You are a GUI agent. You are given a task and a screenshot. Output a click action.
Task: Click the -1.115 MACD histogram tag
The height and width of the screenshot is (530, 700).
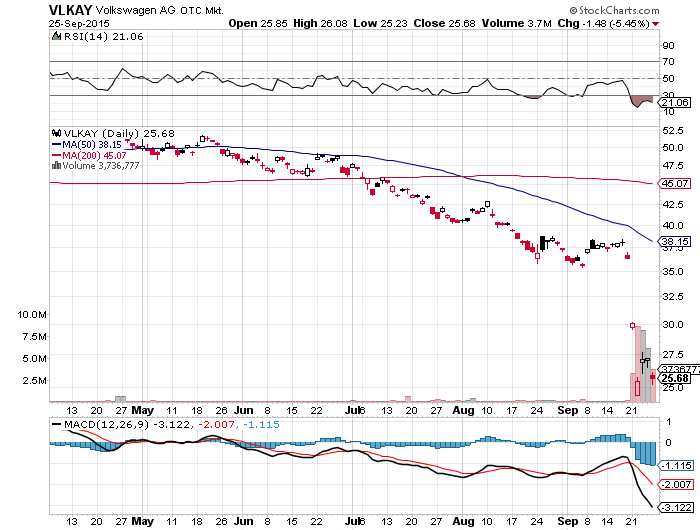(x=677, y=465)
